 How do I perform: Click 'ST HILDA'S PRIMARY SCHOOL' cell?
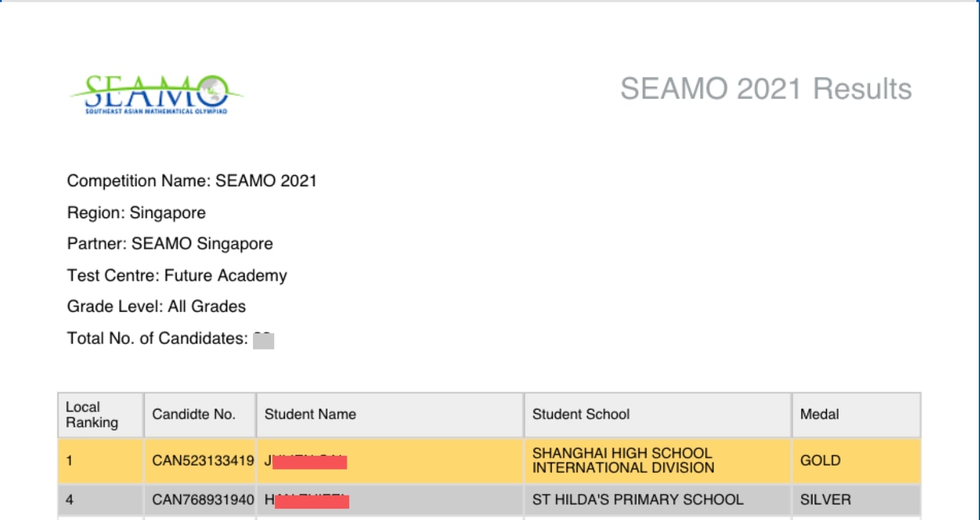click(657, 500)
